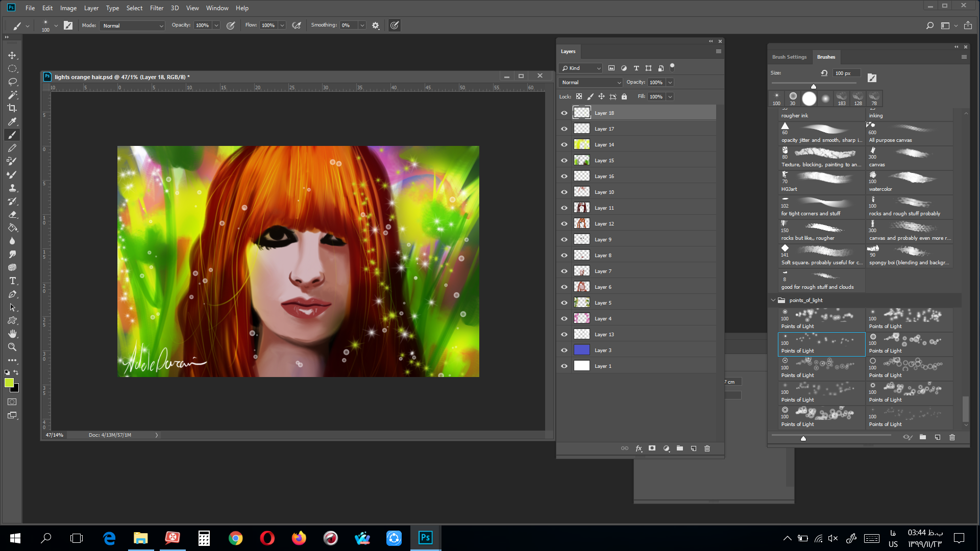980x551 pixels.
Task: Hide Layer 17 visibility eye
Action: pos(564,129)
